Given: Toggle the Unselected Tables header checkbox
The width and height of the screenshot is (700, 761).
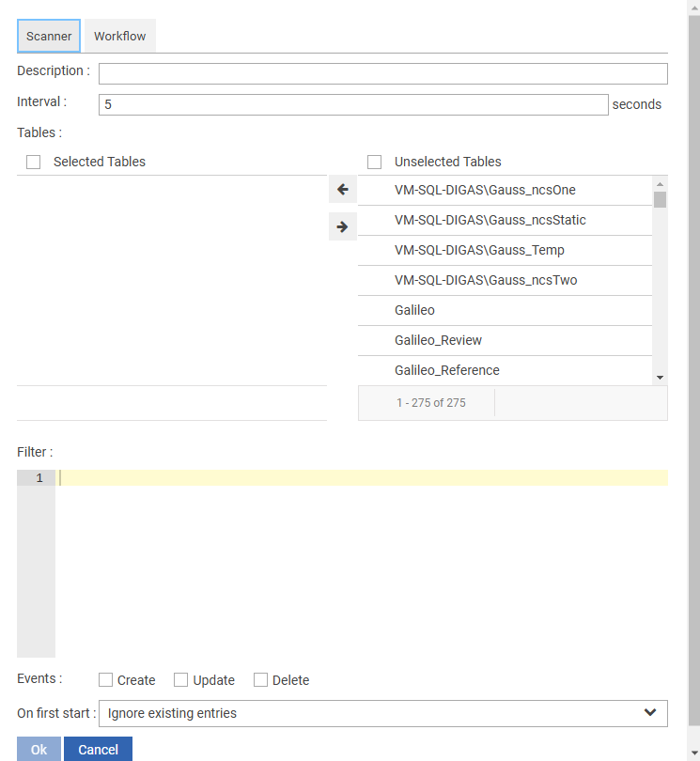Looking at the screenshot, I should tap(375, 162).
